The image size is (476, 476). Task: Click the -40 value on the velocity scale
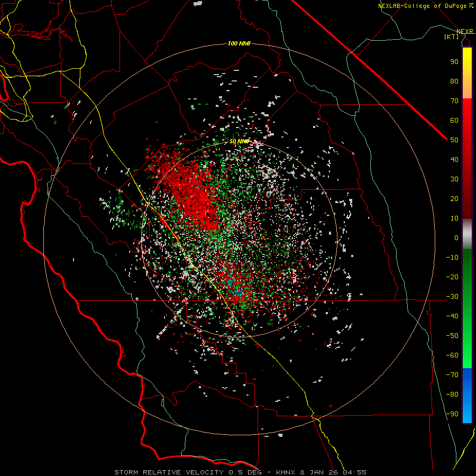point(452,316)
